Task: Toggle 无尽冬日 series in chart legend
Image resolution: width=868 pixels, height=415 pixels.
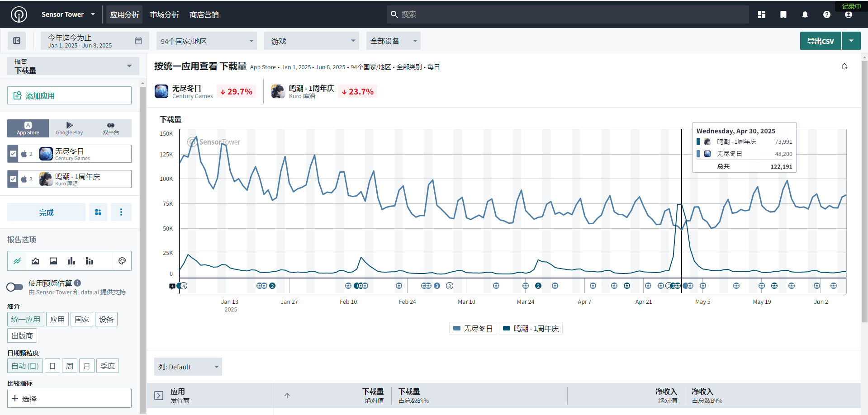Action: (x=473, y=328)
